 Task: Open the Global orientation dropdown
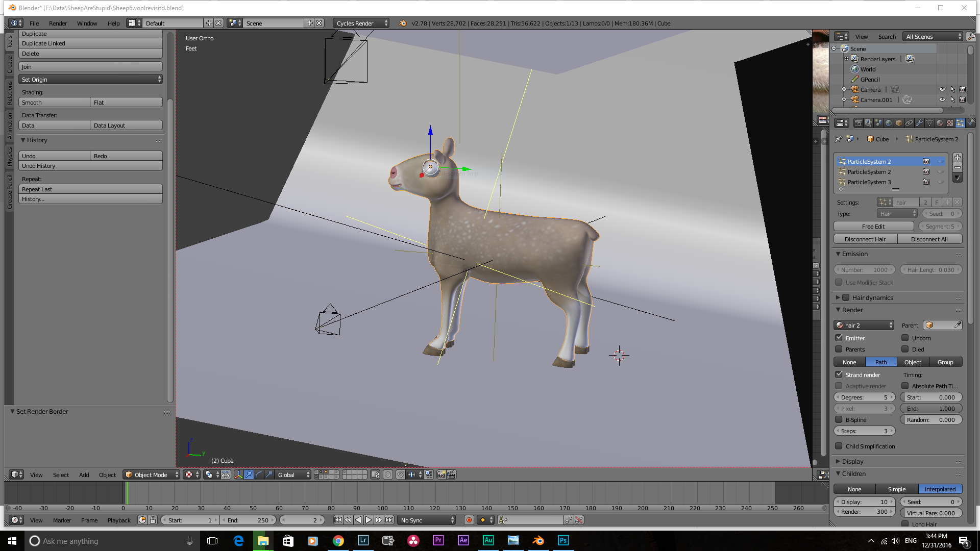pos(292,474)
